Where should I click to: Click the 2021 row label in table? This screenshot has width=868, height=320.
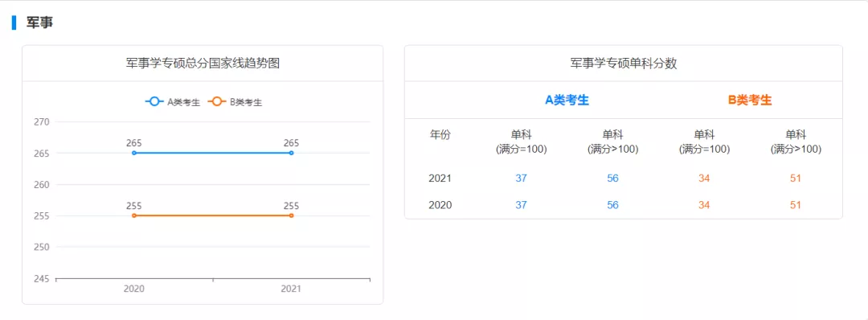point(440,178)
